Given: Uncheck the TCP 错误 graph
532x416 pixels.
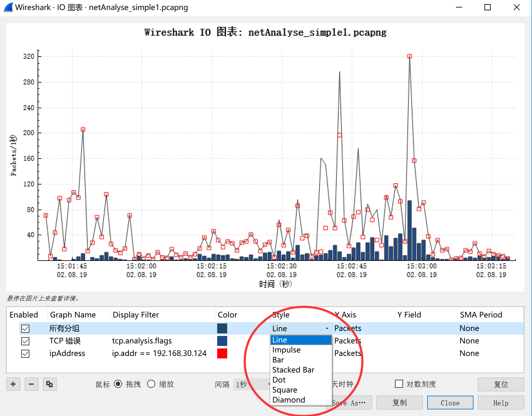Looking at the screenshot, I should coord(25,341).
